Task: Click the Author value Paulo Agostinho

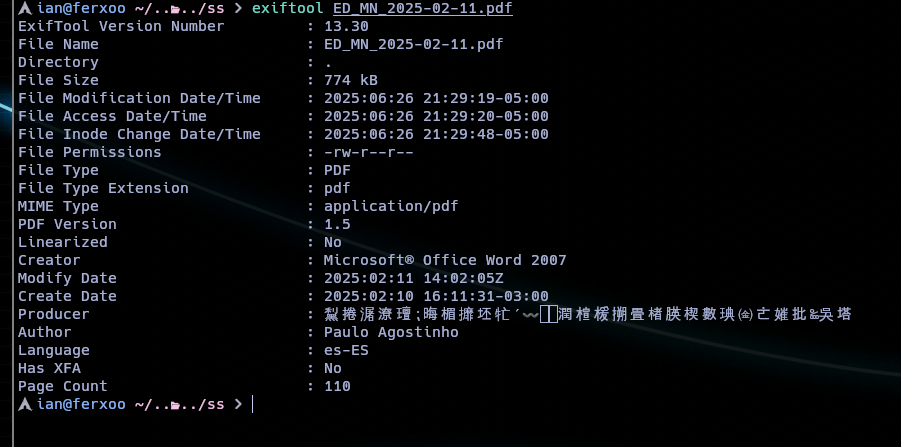Action: (x=391, y=332)
